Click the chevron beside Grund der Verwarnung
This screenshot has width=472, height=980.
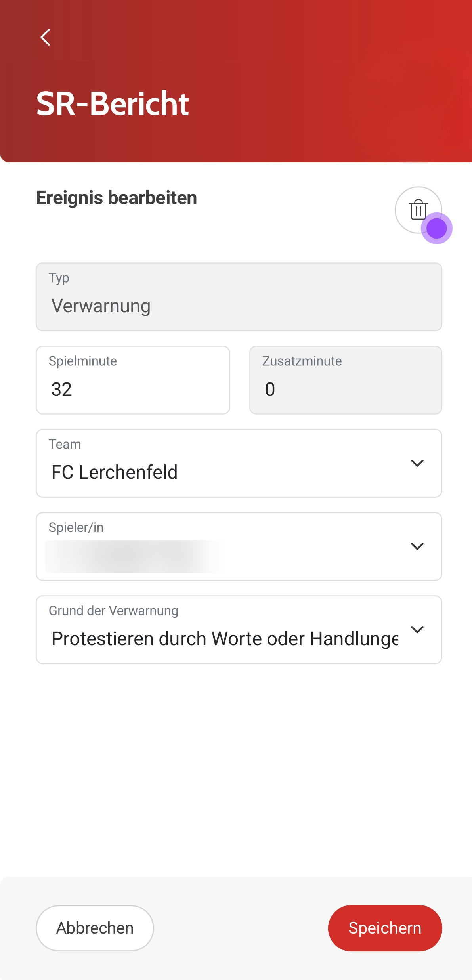click(x=417, y=630)
